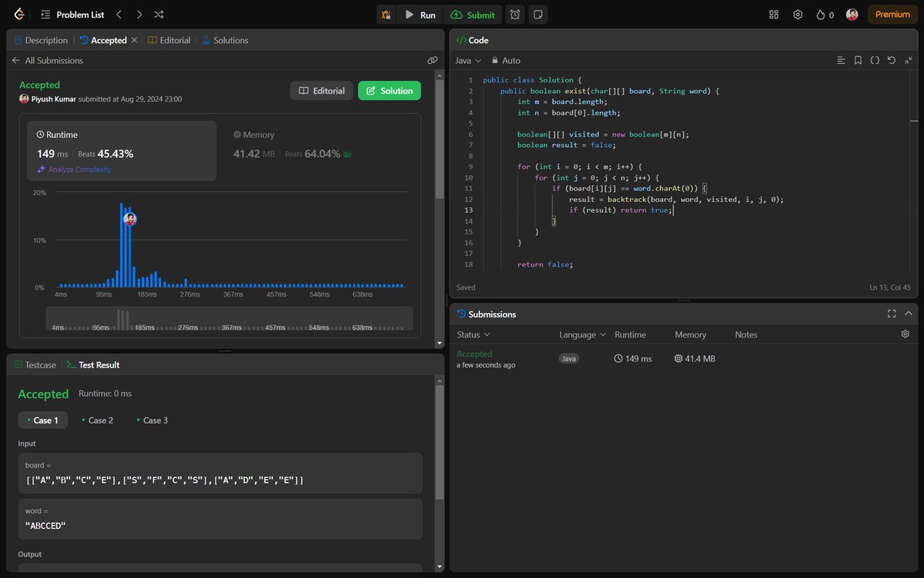
Task: Click the green Solution button
Action: (390, 91)
